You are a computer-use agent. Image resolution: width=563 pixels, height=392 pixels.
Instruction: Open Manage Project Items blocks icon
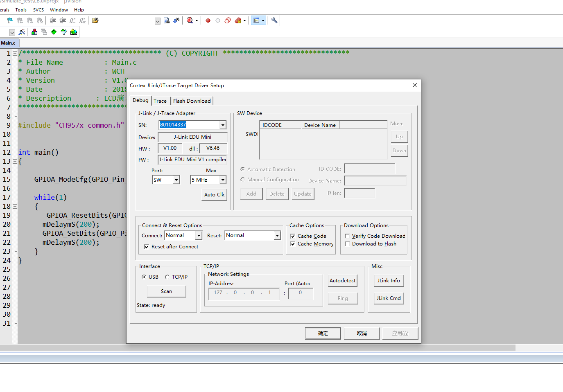(34, 32)
